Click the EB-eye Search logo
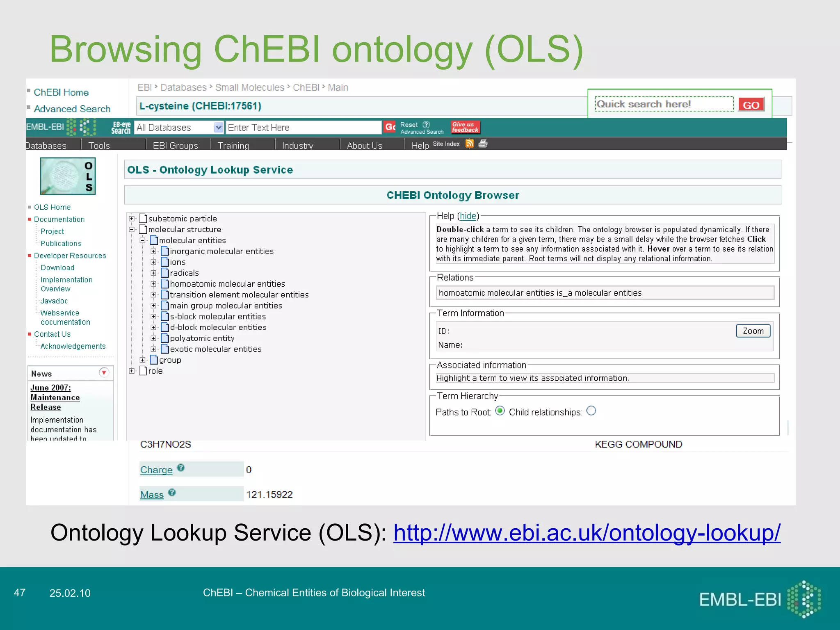 tap(121, 128)
